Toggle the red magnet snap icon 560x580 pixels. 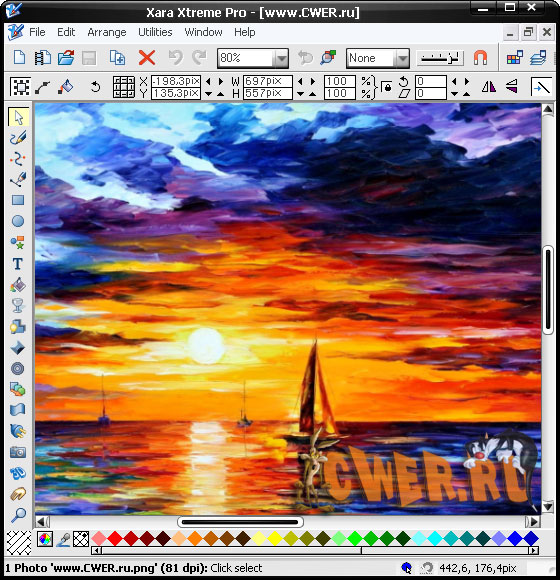pyautogui.click(x=480, y=58)
